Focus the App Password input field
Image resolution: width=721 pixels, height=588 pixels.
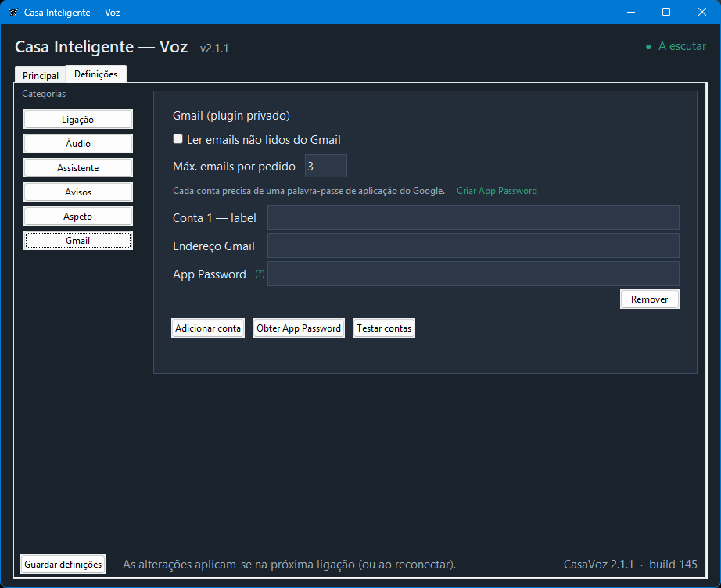473,274
